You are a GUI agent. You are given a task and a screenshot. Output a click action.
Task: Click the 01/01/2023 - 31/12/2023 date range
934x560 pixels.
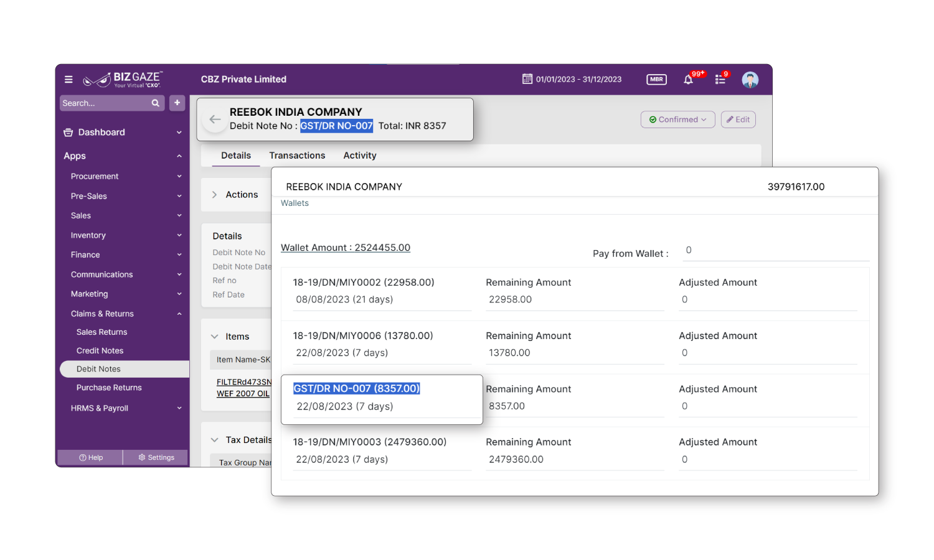pos(578,80)
